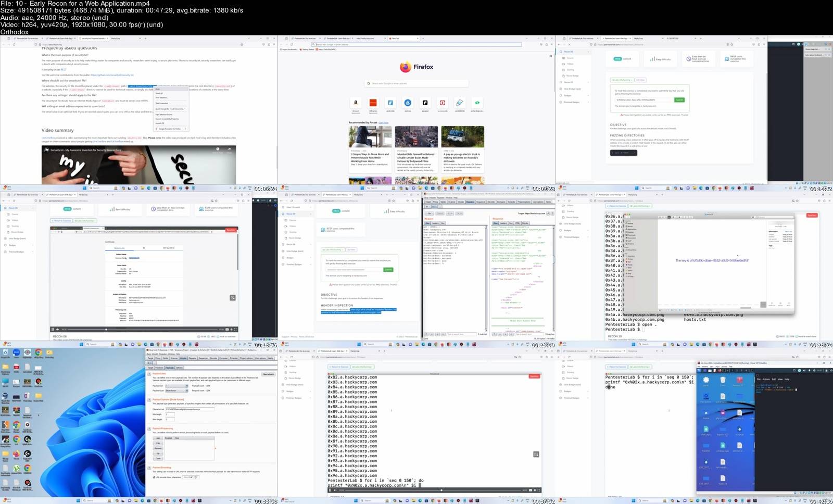Play Security.txt YouTube video in 00:06:24 frame
Viewport: 833px width, 504px height.
point(138,166)
